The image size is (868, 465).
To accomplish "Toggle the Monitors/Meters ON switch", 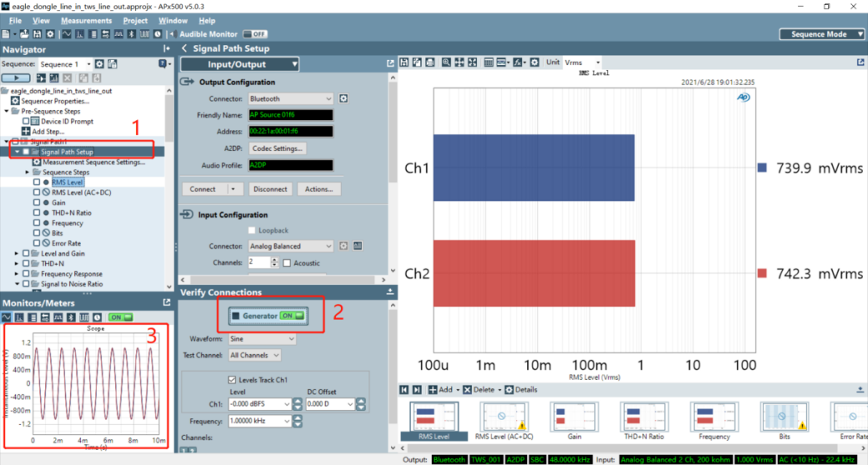I will [x=120, y=317].
